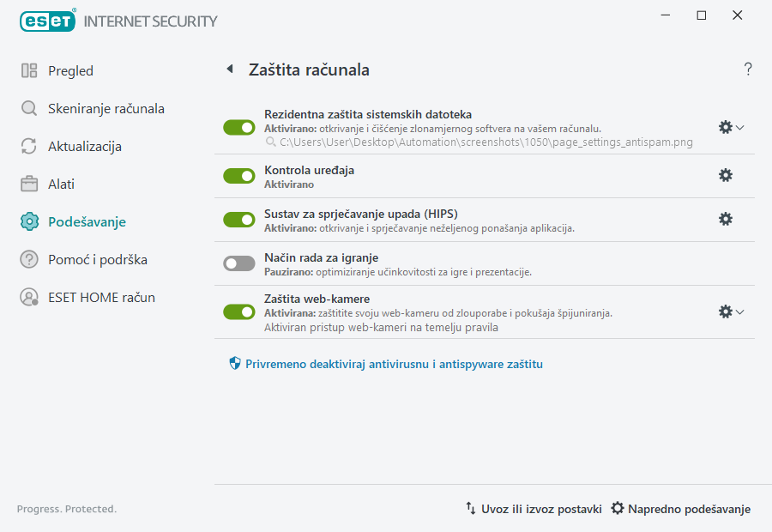The image size is (772, 532).
Task: Disable Rezidentna zaštita sistemskih datoteka
Action: [x=238, y=127]
